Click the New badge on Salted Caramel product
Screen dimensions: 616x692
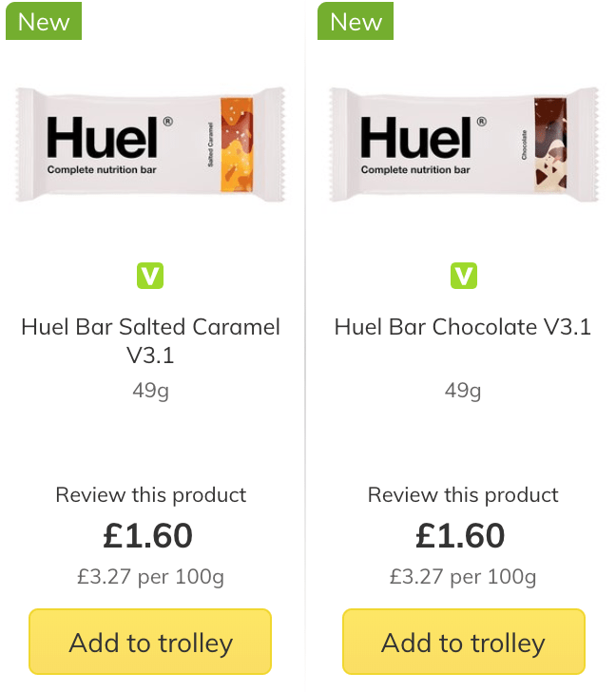[x=44, y=21]
